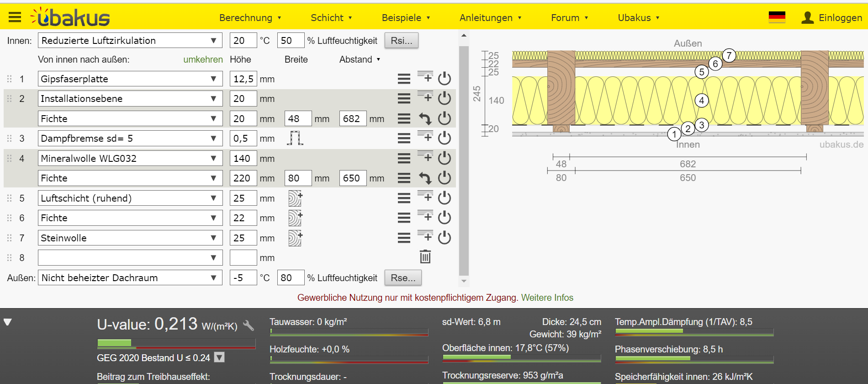This screenshot has width=868, height=384.
Task: Open the Beispiele menu
Action: [406, 17]
